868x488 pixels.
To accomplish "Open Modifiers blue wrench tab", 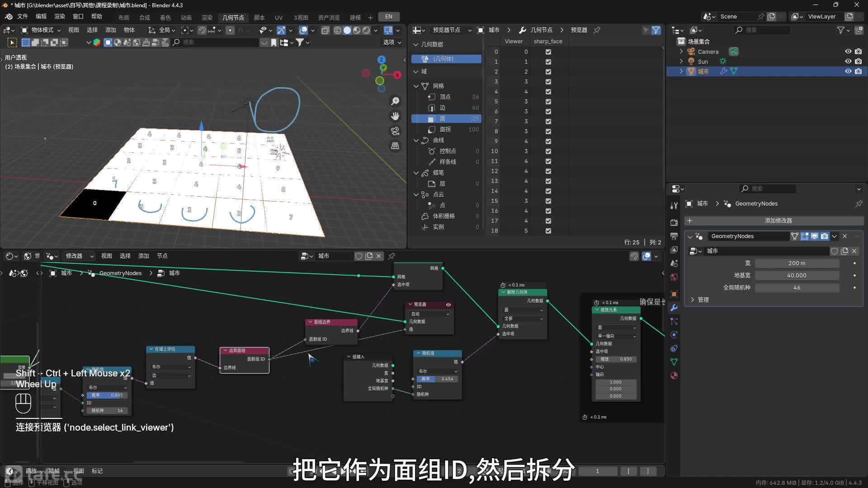I will click(674, 308).
